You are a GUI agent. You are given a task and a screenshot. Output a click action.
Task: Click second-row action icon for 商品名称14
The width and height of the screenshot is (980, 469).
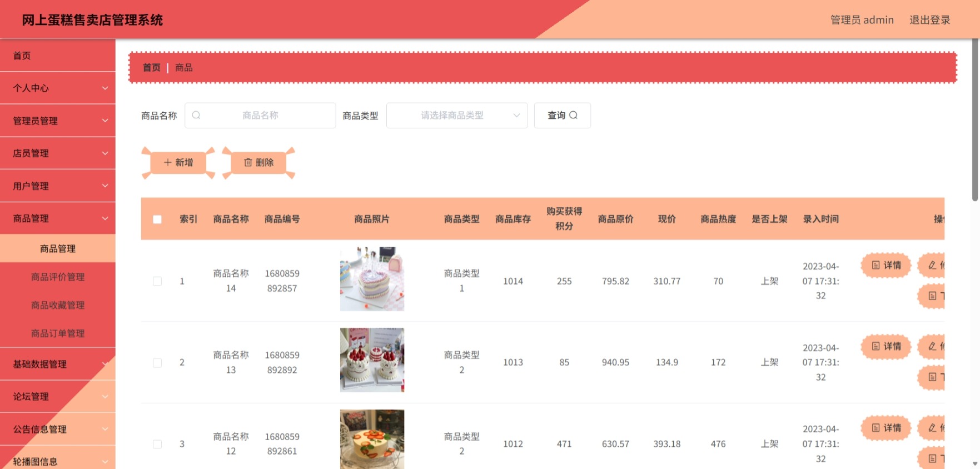point(933,296)
